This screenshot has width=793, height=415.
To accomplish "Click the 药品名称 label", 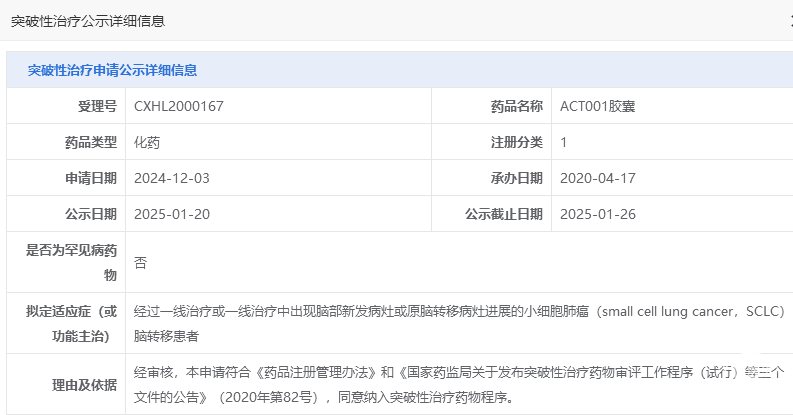I will [x=516, y=106].
